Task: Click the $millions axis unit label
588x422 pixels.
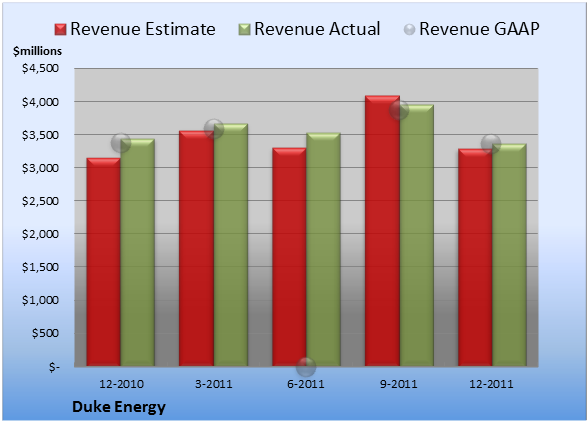Action: tap(37, 51)
